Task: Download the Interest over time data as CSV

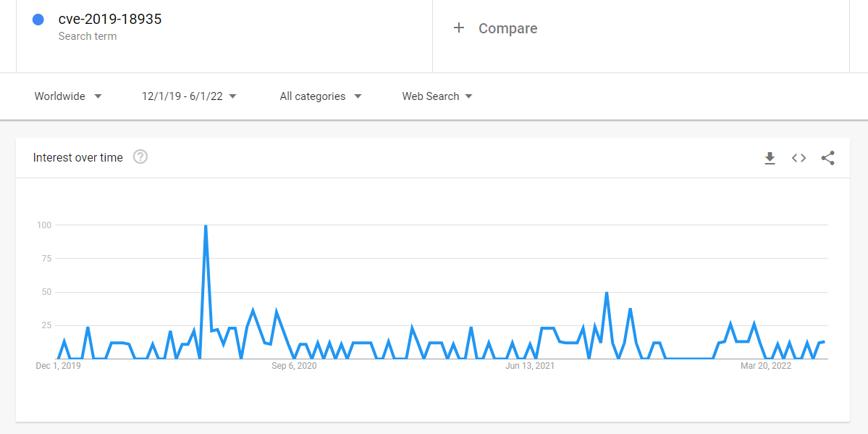Action: coord(770,157)
